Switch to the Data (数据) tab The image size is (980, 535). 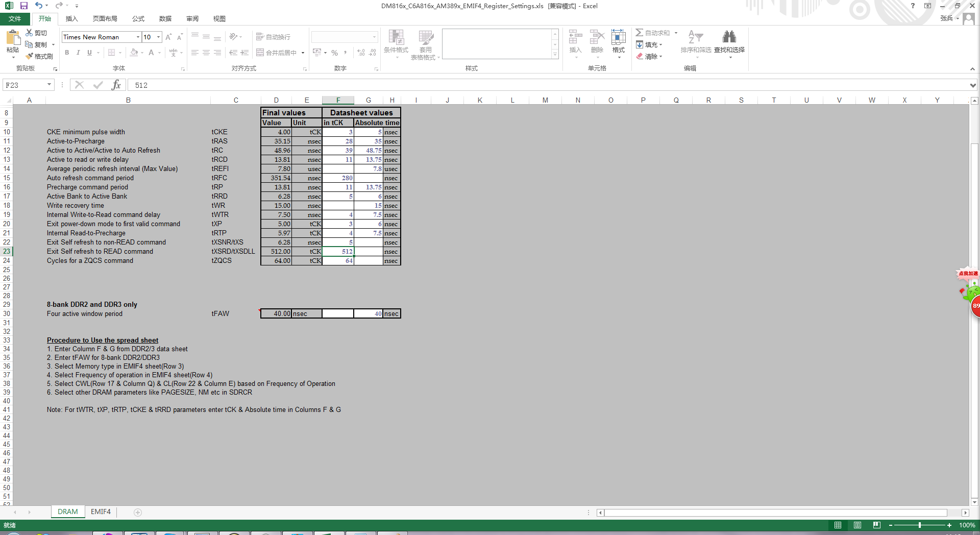tap(165, 19)
